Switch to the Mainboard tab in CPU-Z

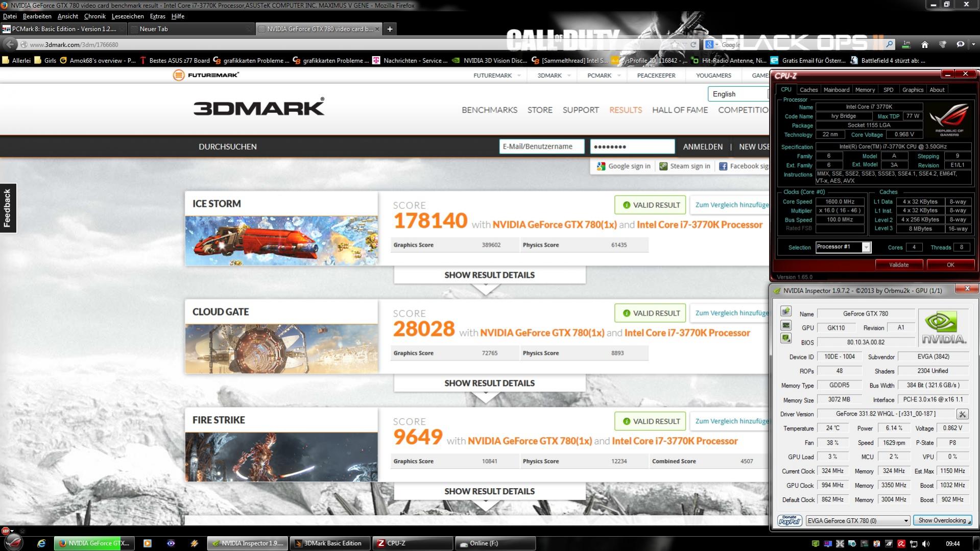[836, 90]
